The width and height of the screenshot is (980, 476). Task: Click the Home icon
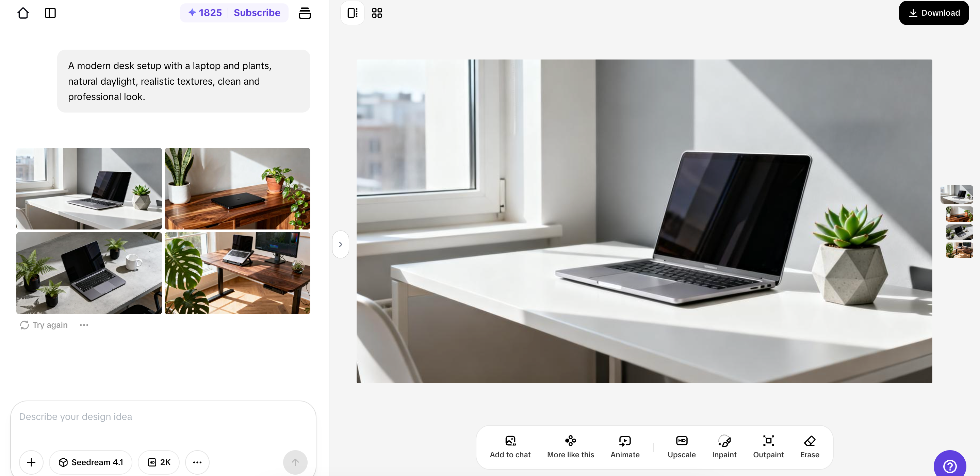click(x=23, y=13)
